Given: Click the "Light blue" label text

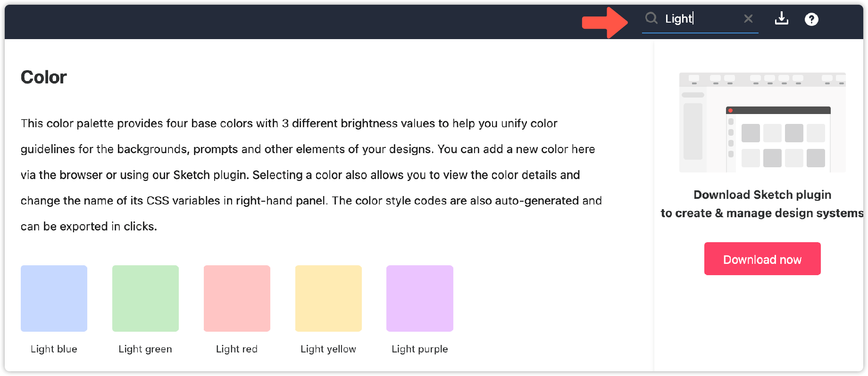Looking at the screenshot, I should tap(54, 349).
